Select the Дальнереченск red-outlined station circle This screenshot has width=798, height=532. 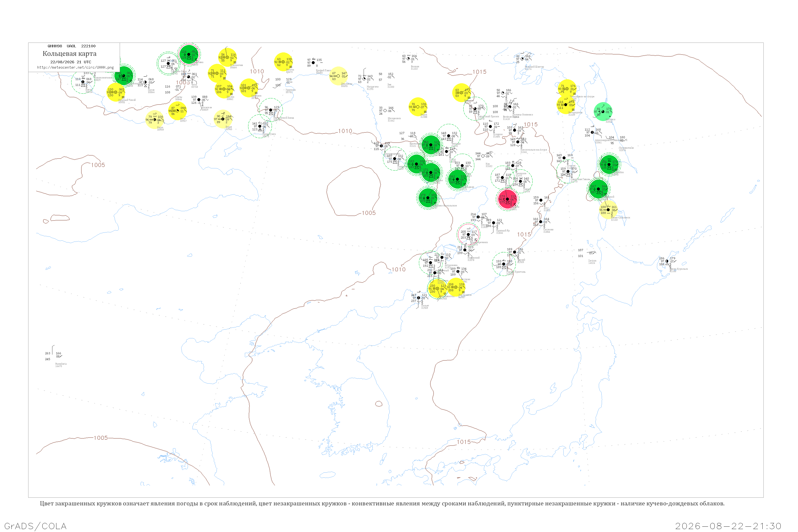click(x=468, y=234)
